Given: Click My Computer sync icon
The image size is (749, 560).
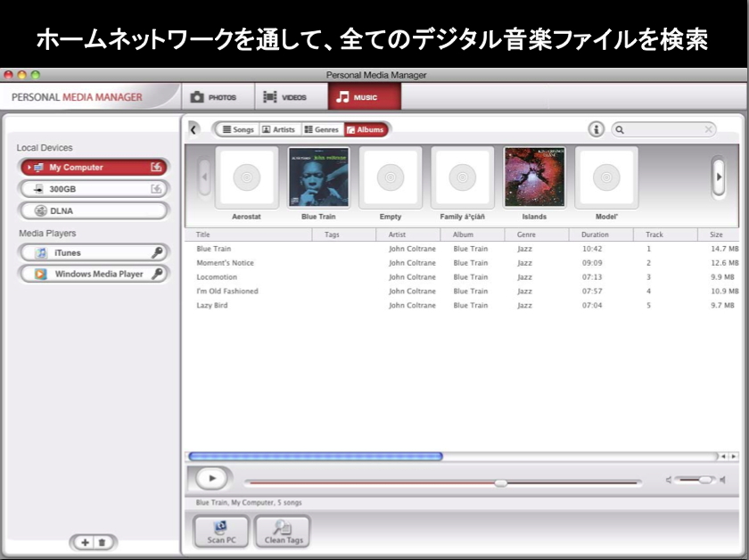Looking at the screenshot, I should point(156,167).
